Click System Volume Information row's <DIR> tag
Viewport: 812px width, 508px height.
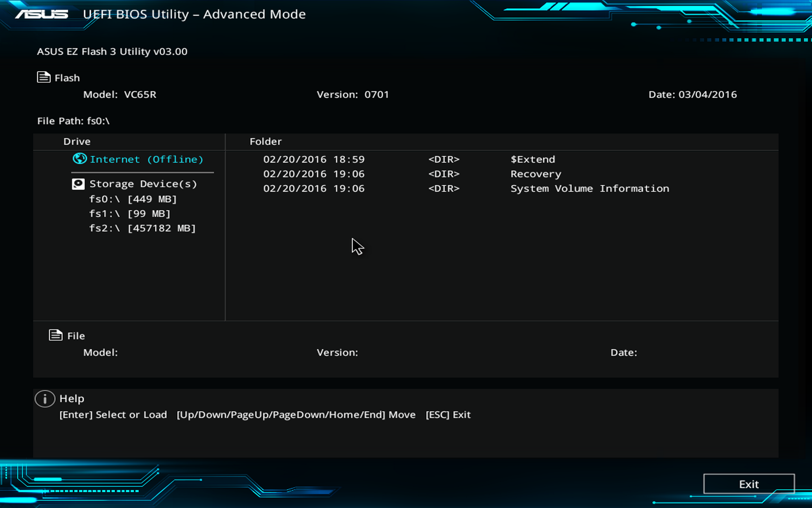pyautogui.click(x=444, y=188)
